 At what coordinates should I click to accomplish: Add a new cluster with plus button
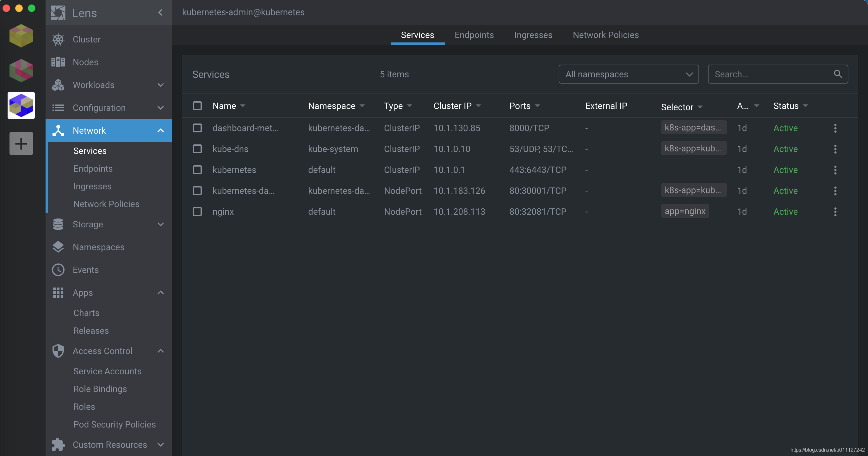21,143
